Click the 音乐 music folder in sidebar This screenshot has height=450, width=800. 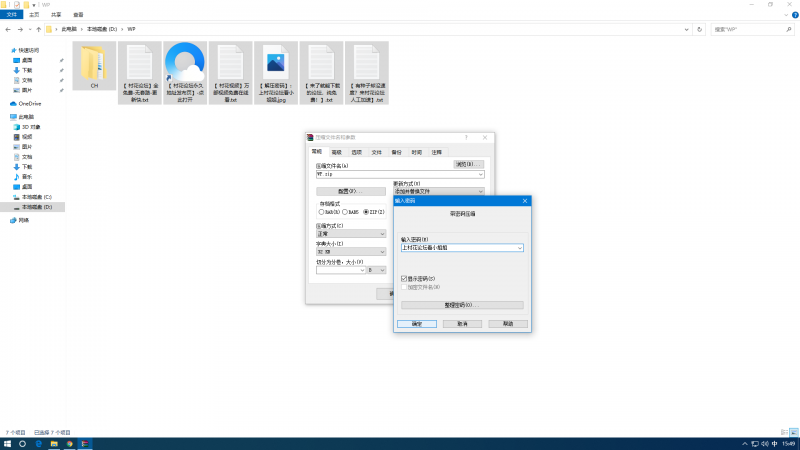point(27,176)
